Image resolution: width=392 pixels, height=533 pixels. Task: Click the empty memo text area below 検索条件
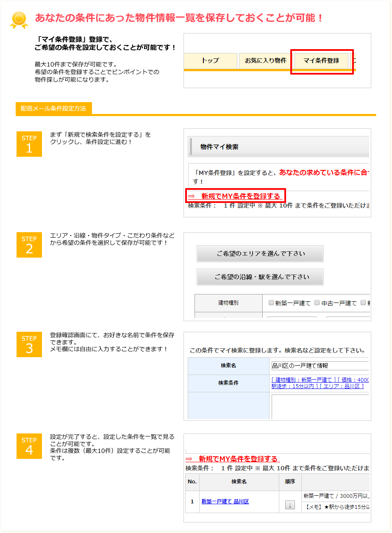pyautogui.click(x=320, y=406)
